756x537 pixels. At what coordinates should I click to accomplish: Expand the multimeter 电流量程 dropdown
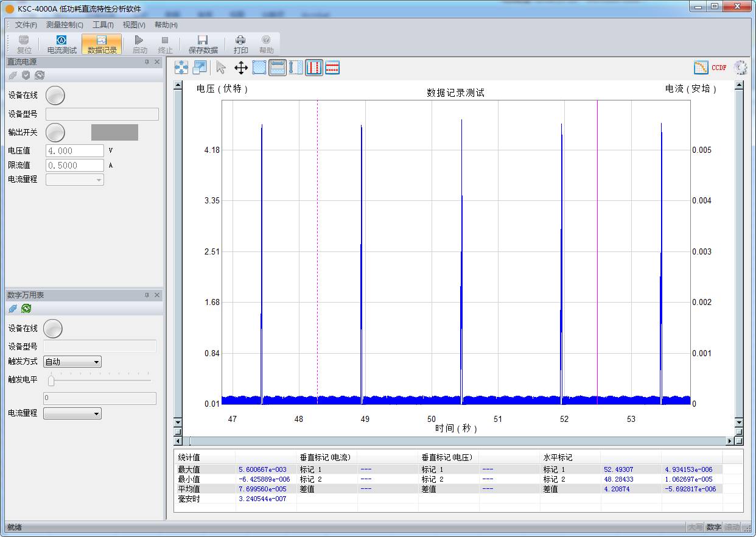[x=72, y=413]
